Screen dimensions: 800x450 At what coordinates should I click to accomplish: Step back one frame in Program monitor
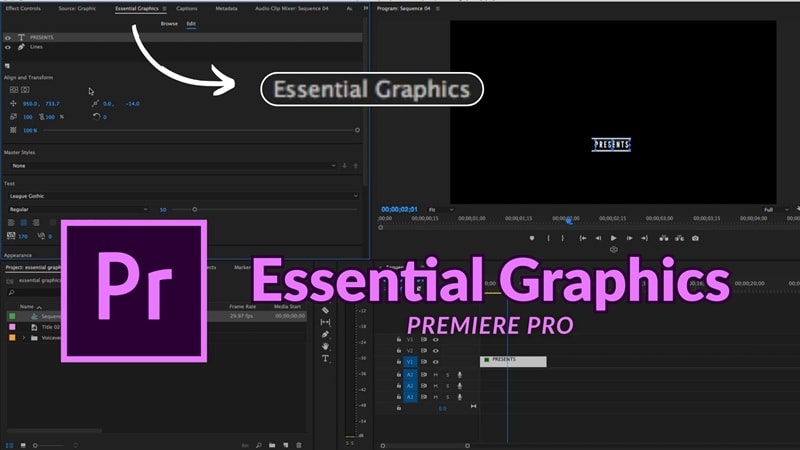click(598, 238)
